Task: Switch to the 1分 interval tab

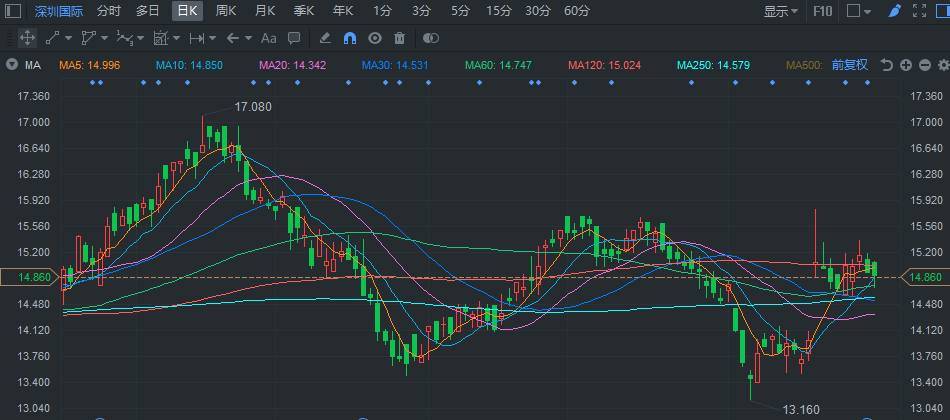Action: pos(382,11)
